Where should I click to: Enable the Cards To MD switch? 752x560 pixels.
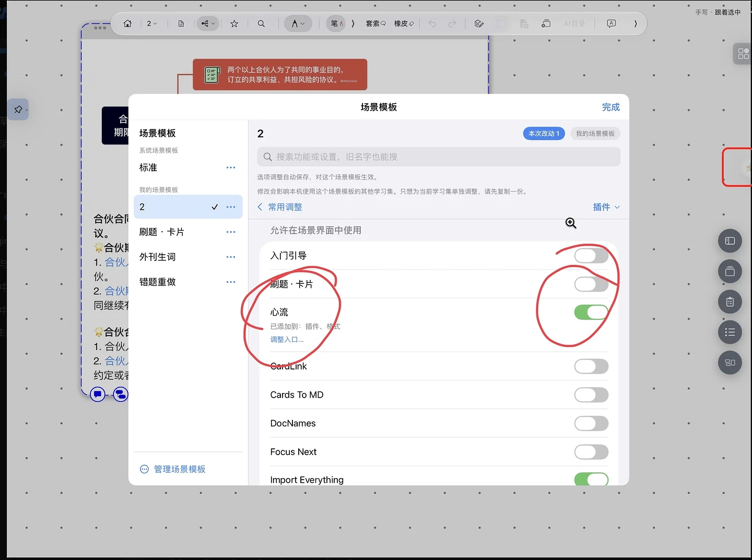pos(591,395)
